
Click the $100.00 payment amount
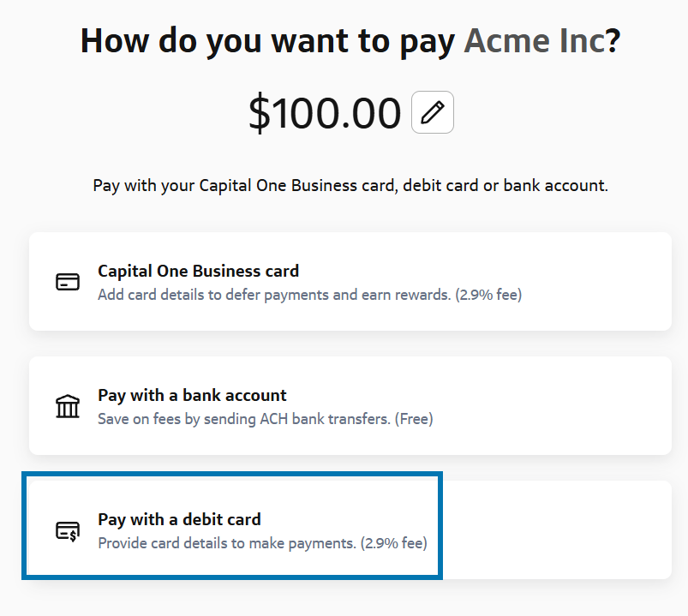point(325,113)
